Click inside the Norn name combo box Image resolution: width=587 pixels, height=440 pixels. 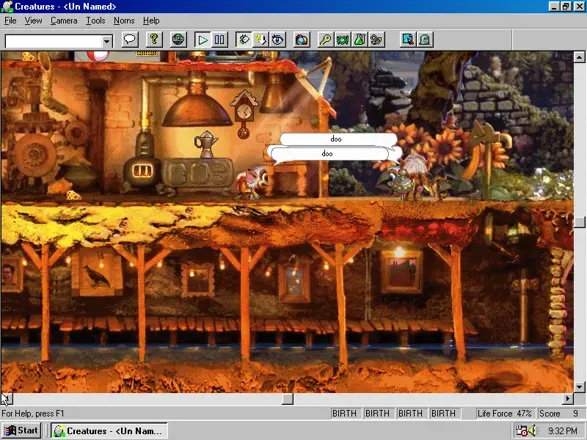[54, 41]
